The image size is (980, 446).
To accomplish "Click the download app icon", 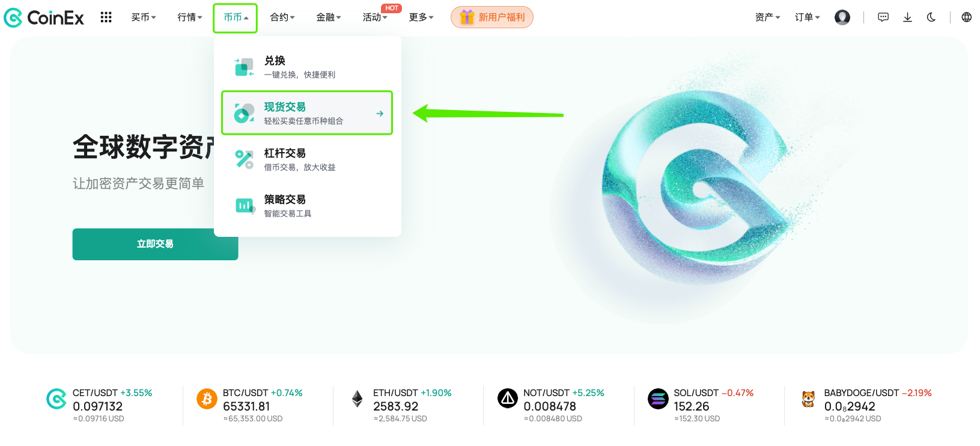I will coord(907,17).
